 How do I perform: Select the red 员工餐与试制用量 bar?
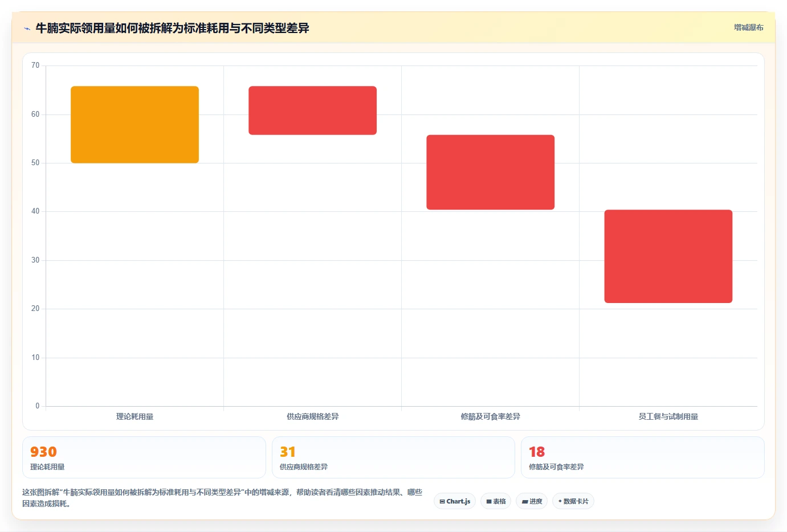point(668,256)
